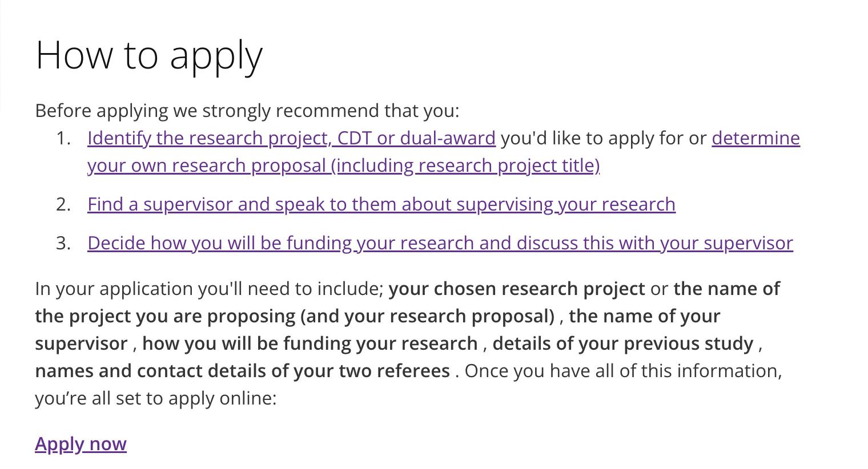The image size is (868, 469).
Task: Click bold text the name of your supervisor
Action: 644,317
